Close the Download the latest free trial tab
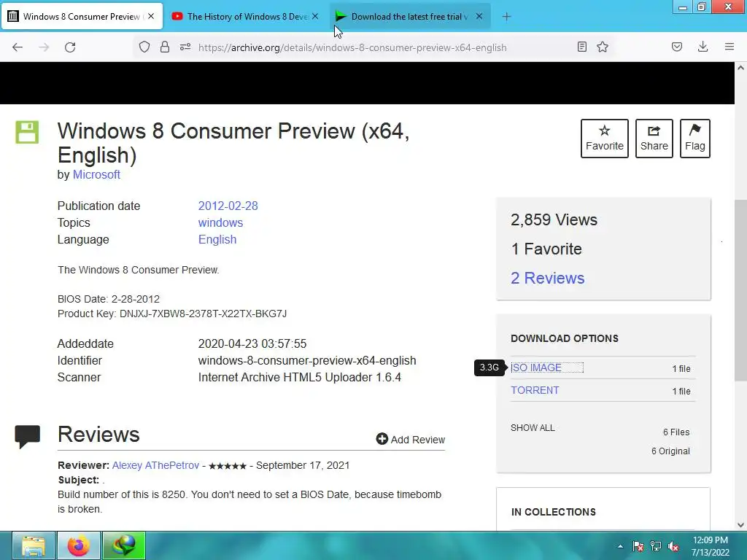 click(479, 16)
